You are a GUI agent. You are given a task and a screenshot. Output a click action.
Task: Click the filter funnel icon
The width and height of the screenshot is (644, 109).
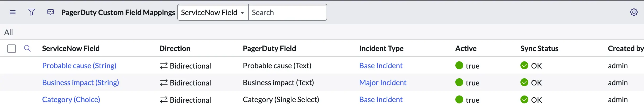tap(32, 12)
